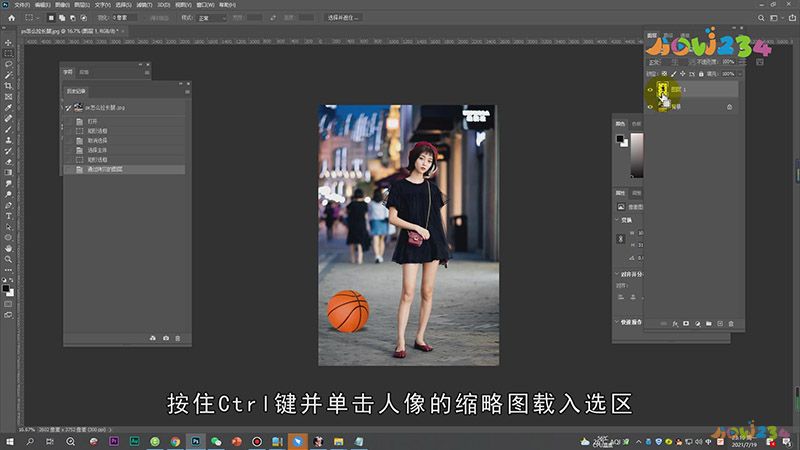Toggle Quick Mask mode icon
800x450 pixels.
pyautogui.click(x=8, y=304)
